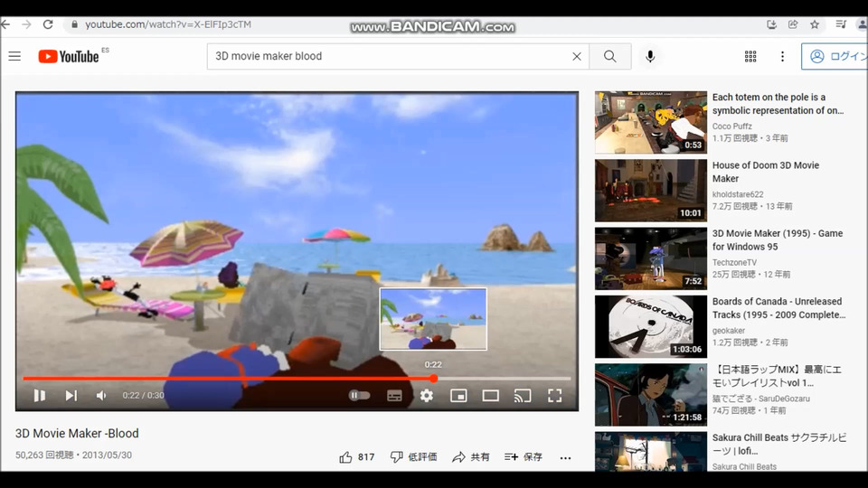Open more actions ellipsis below the video
Screen dimensions: 868x488
(x=565, y=457)
